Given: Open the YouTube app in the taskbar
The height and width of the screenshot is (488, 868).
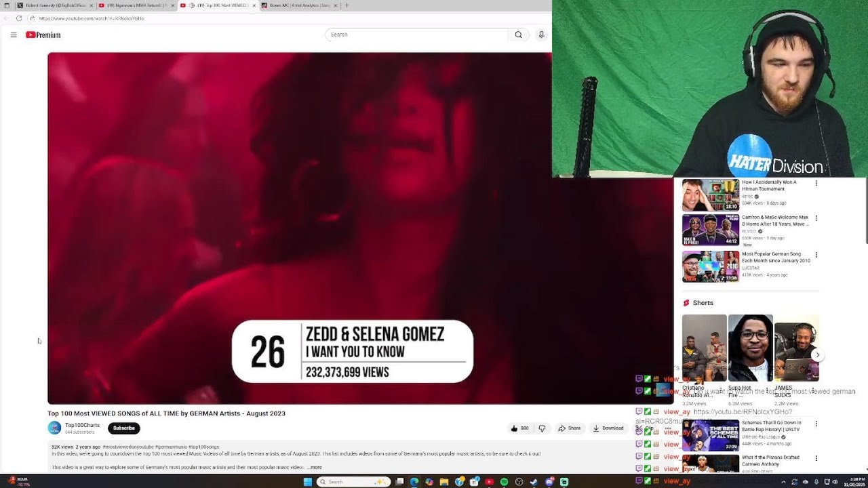Looking at the screenshot, I should click(489, 482).
